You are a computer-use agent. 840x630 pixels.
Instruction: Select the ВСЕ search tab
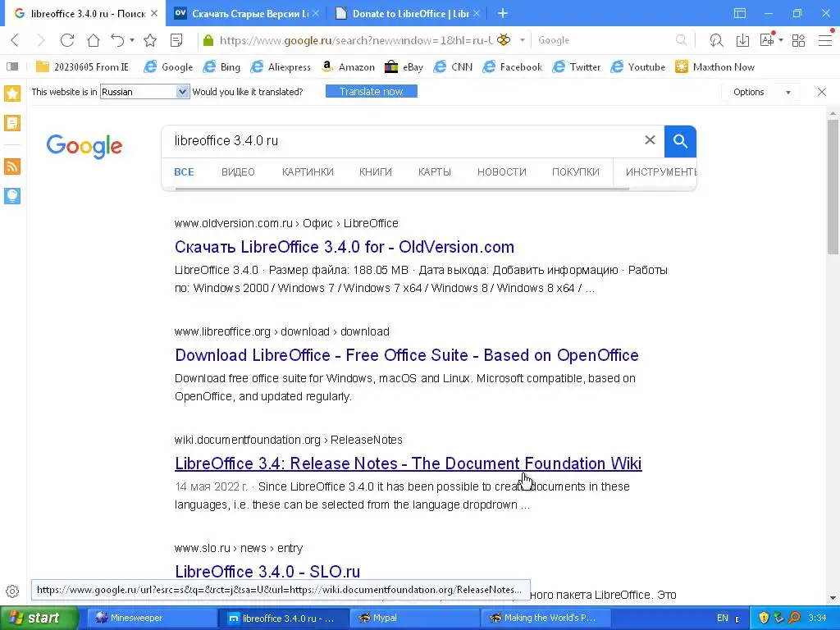coord(184,172)
